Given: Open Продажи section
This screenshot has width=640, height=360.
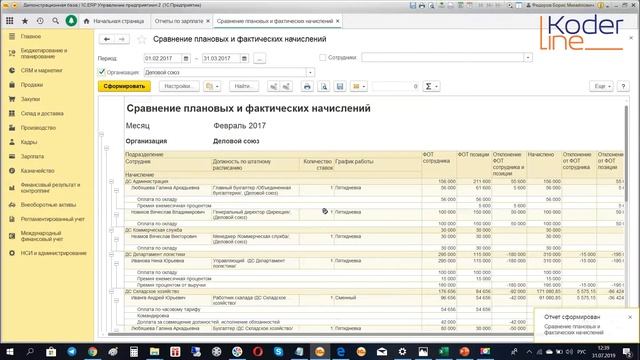Looking at the screenshot, I should point(32,85).
